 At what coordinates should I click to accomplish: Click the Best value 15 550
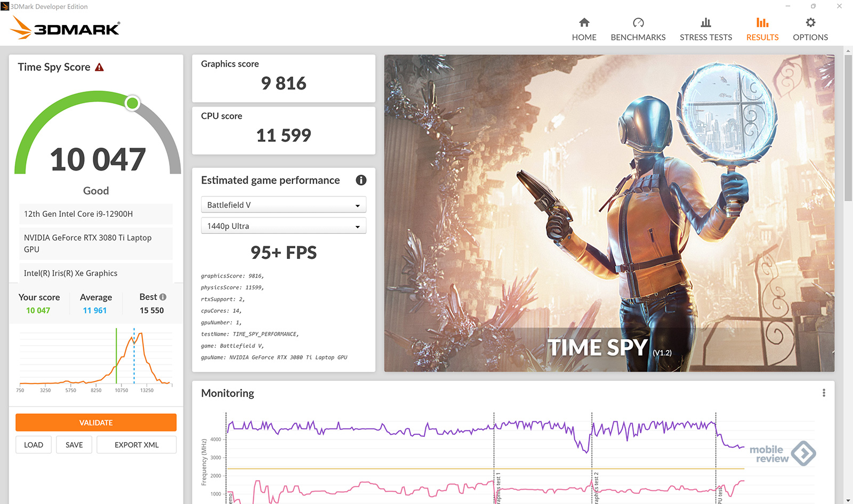coord(152,311)
